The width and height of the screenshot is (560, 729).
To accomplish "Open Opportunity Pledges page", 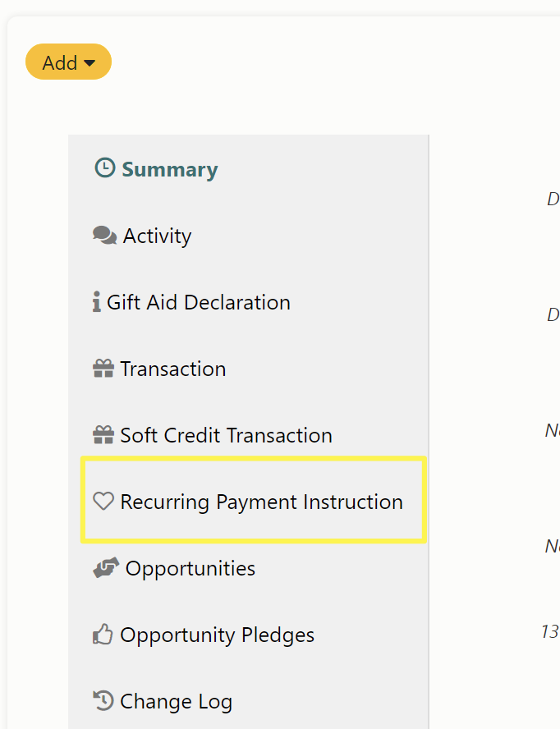I will point(218,635).
